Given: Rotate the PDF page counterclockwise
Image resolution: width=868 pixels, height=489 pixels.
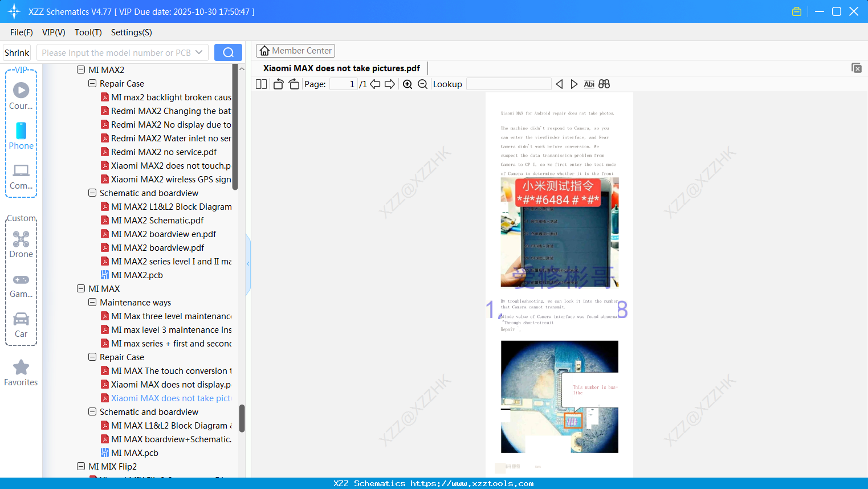Looking at the screenshot, I should (x=278, y=84).
